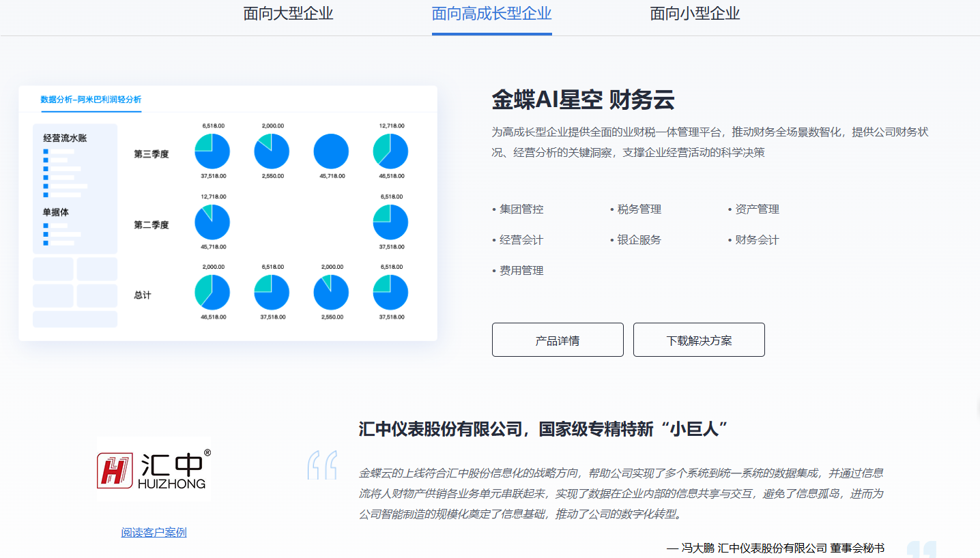Viewport: 980px width, 558px height.
Task: Click the 财务会计 feature item
Action: pos(757,240)
